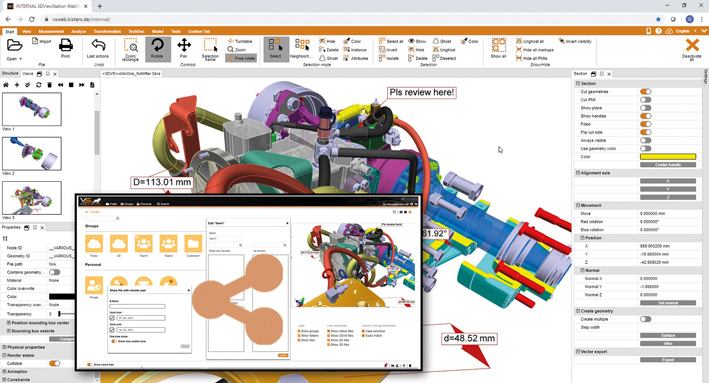The image size is (709, 383).
Task: Click the Deactivate all icon
Action: pyautogui.click(x=692, y=49)
